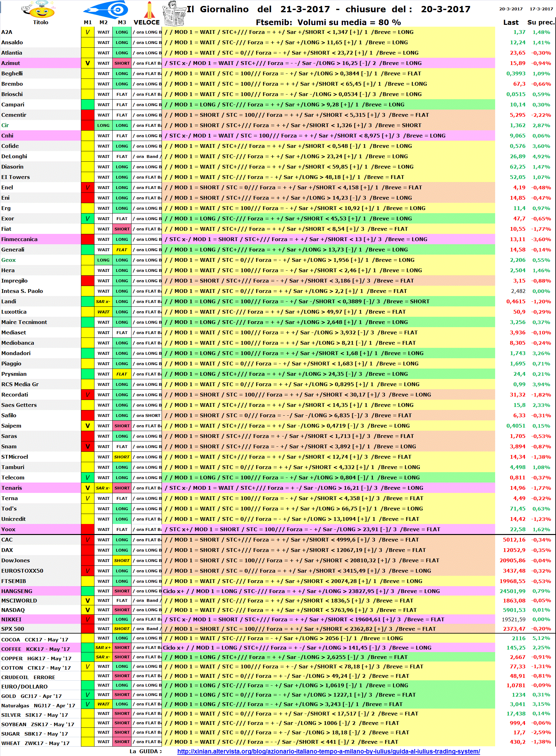Click the 4,92% change for DeLonghi
Image resolution: width=556 pixels, height=756 pixels.
click(x=541, y=156)
